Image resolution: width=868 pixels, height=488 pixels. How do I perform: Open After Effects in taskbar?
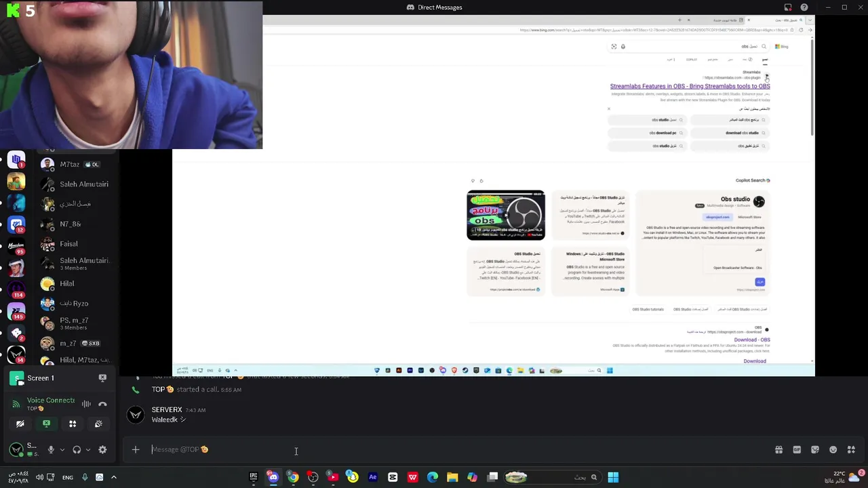point(372,477)
